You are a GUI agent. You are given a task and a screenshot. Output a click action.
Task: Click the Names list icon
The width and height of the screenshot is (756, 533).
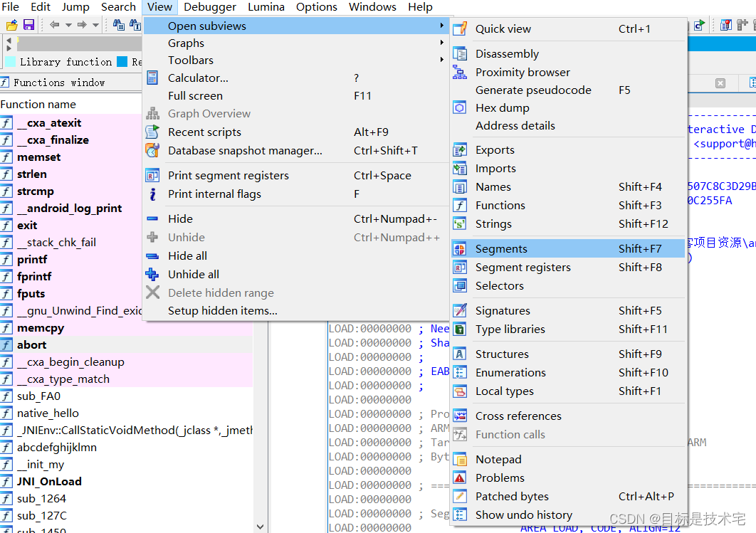[460, 187]
